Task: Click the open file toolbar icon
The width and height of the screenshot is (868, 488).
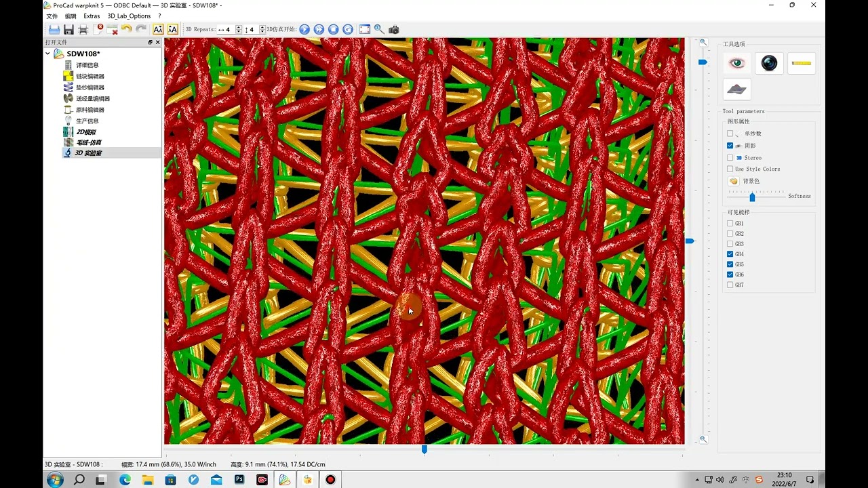Action: click(54, 29)
